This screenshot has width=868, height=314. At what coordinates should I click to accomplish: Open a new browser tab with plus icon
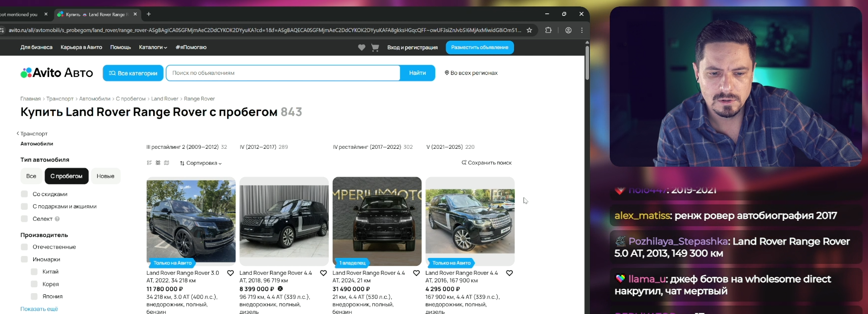[149, 14]
